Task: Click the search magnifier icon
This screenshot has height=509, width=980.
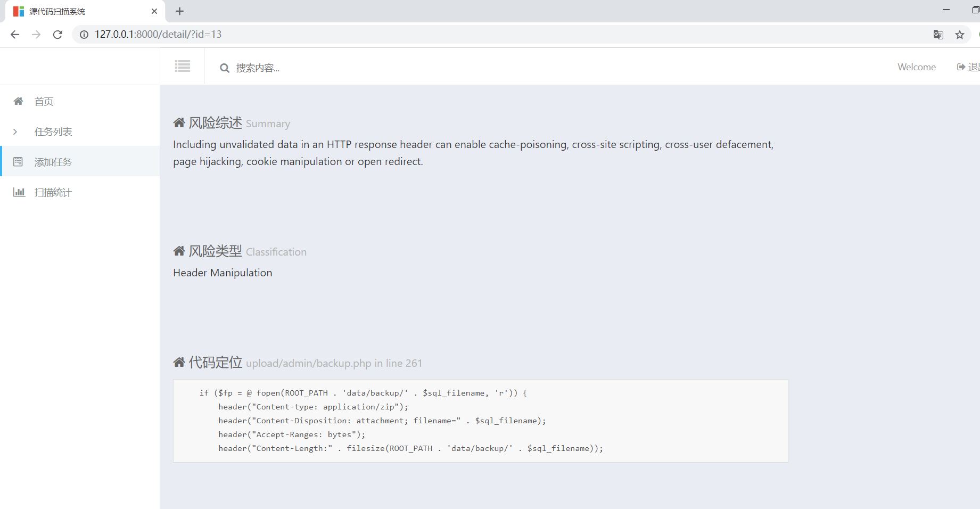Action: [225, 68]
